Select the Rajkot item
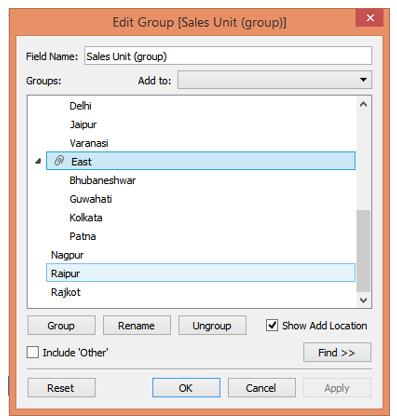The height and width of the screenshot is (419, 397). (66, 292)
